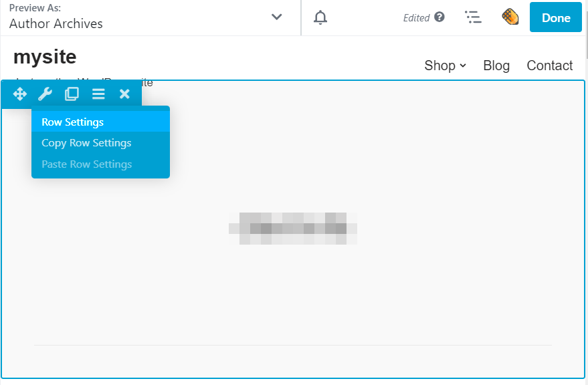Click the Beaver Builder pencil icon
The height and width of the screenshot is (385, 588).
tap(510, 17)
